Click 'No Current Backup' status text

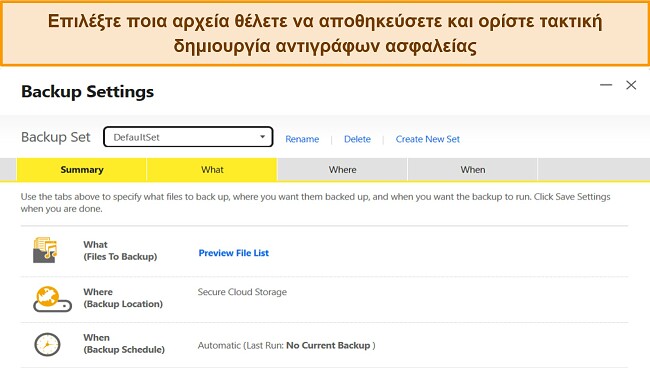(x=328, y=345)
